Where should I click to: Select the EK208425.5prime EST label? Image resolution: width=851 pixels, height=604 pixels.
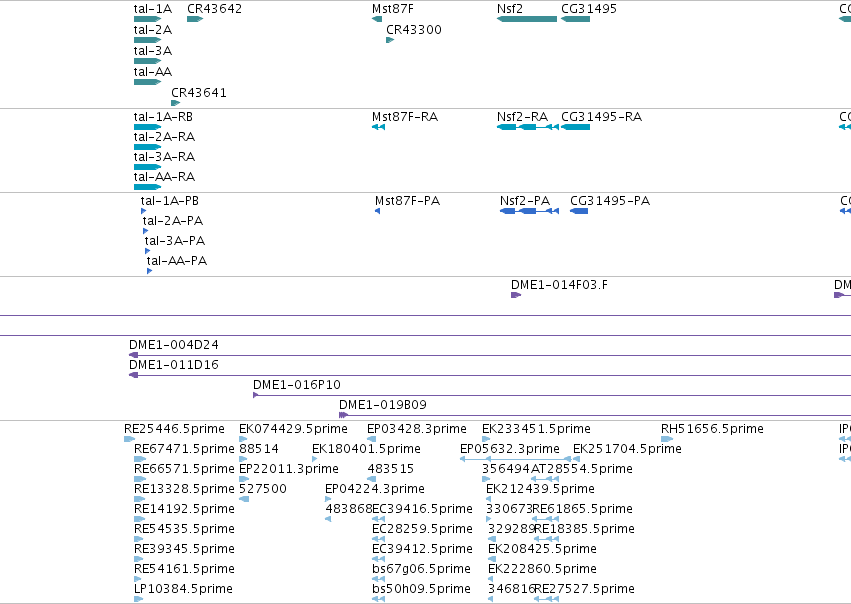click(543, 550)
